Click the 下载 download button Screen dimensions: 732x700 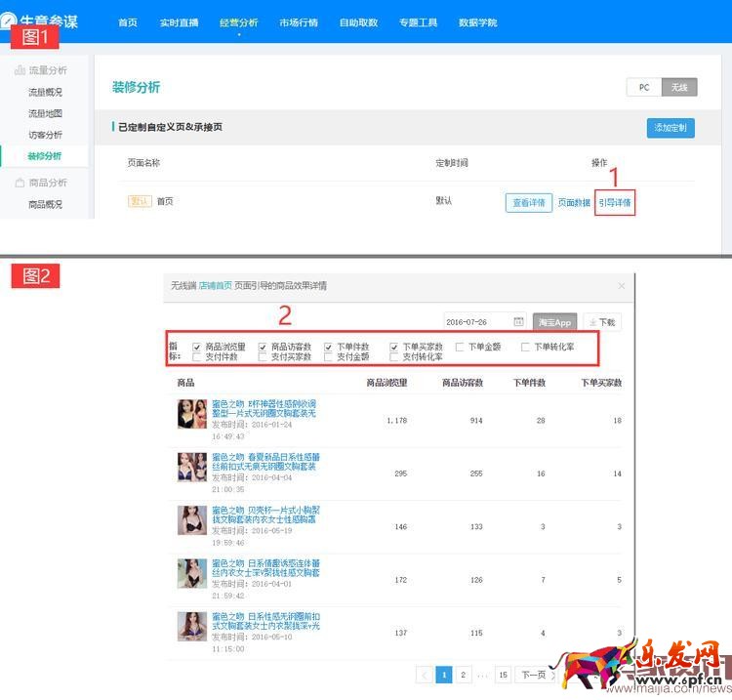[x=602, y=322]
